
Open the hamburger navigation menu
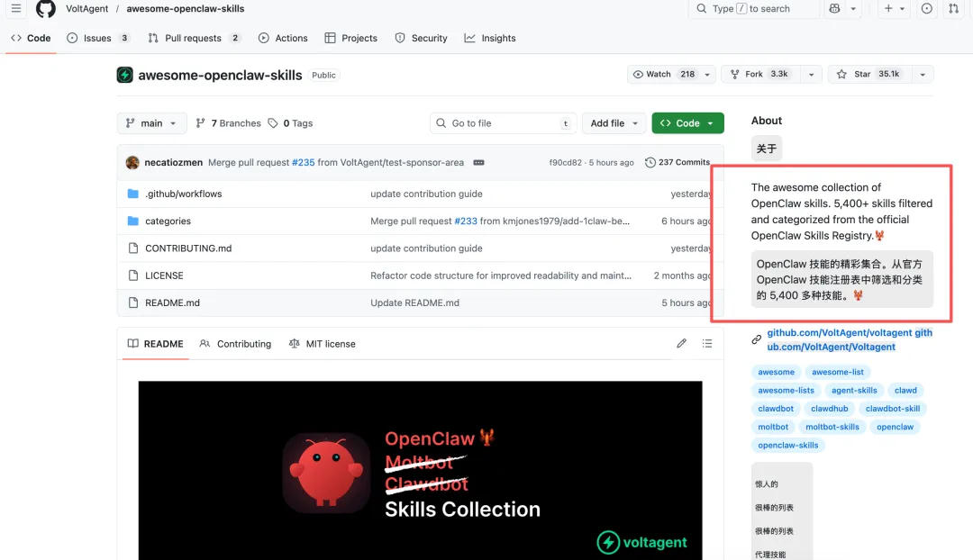15,9
